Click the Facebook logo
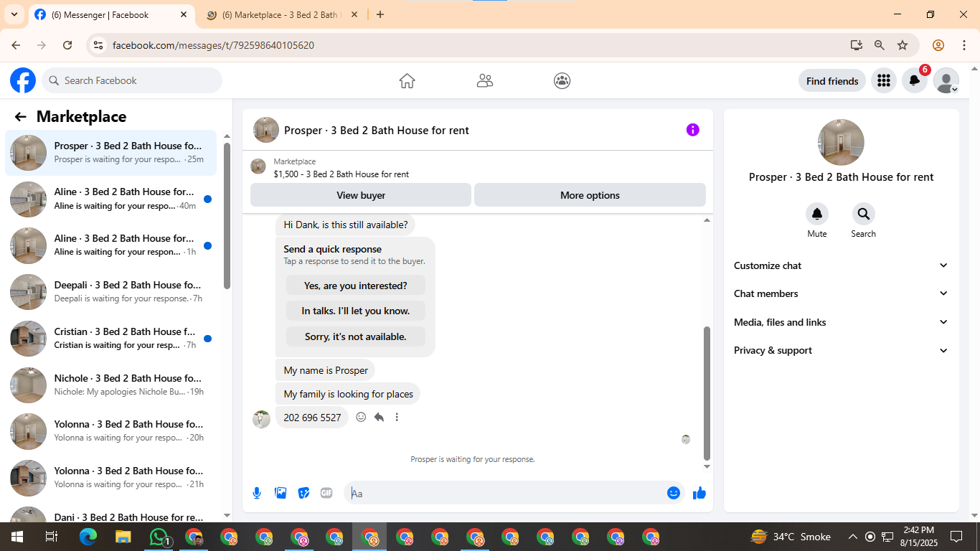Screen dimensions: 980x551 click(x=23, y=80)
